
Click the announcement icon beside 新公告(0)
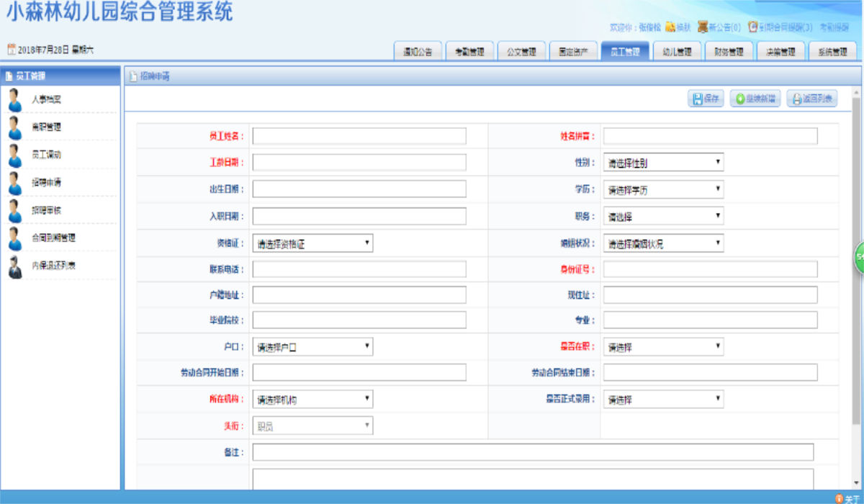tap(703, 27)
